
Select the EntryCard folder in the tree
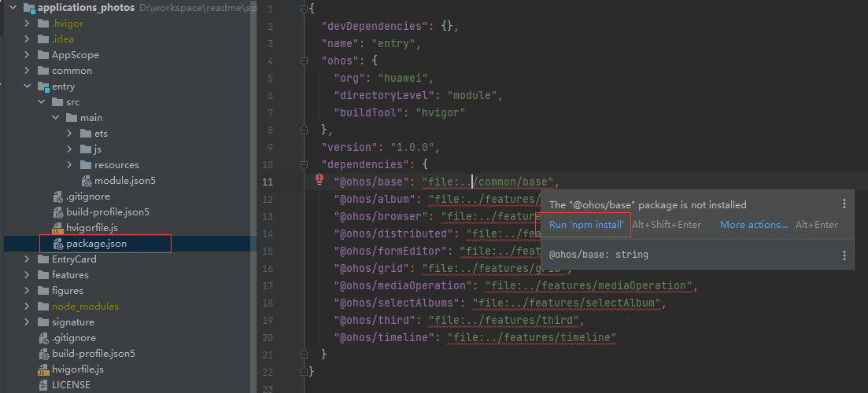point(74,259)
